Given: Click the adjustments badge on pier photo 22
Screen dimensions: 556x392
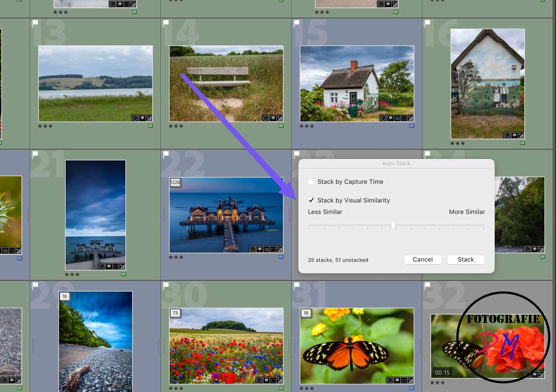Looking at the screenshot, I should click(279, 250).
